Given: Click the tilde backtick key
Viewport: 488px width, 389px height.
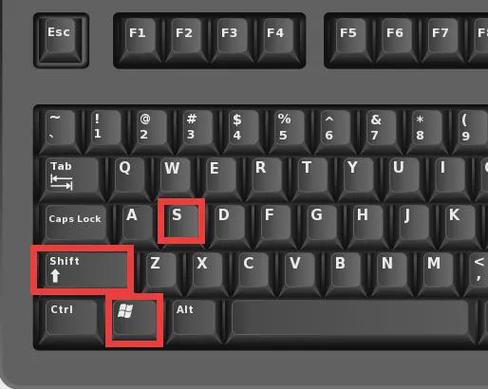Looking at the screenshot, I should 60,131.
